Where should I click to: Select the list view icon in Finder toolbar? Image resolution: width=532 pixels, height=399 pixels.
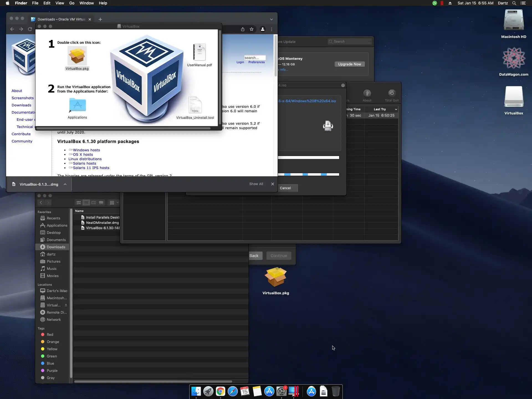86,203
